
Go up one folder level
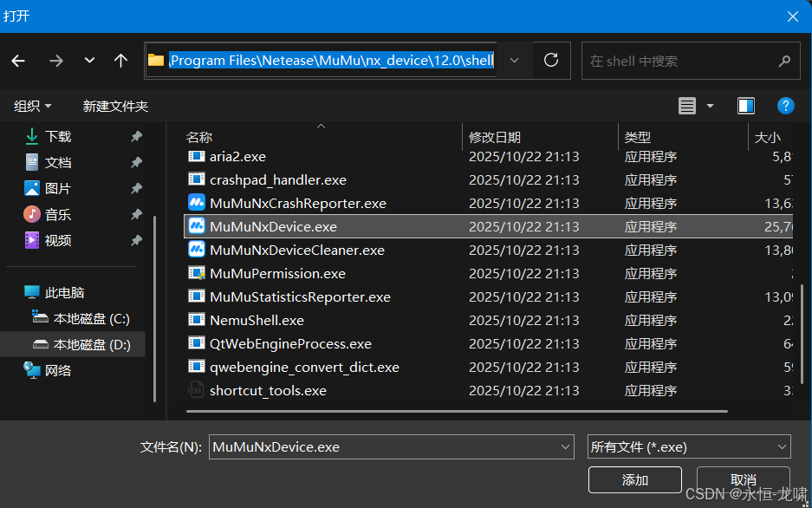click(x=120, y=61)
